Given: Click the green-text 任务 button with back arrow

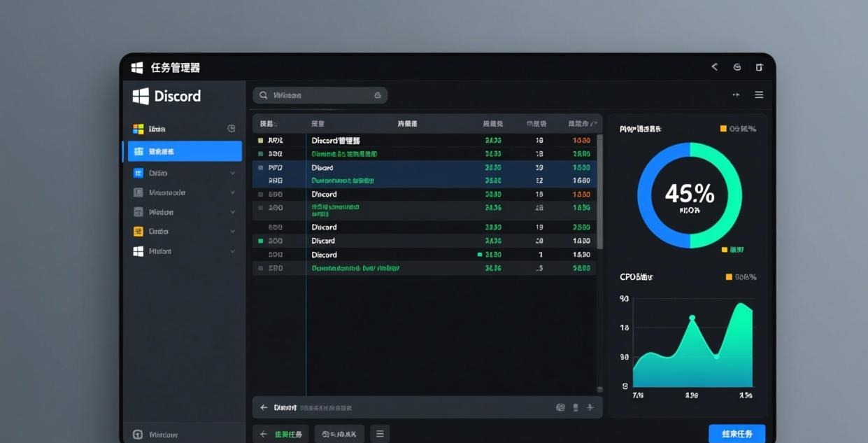Looking at the screenshot, I should pos(281,434).
